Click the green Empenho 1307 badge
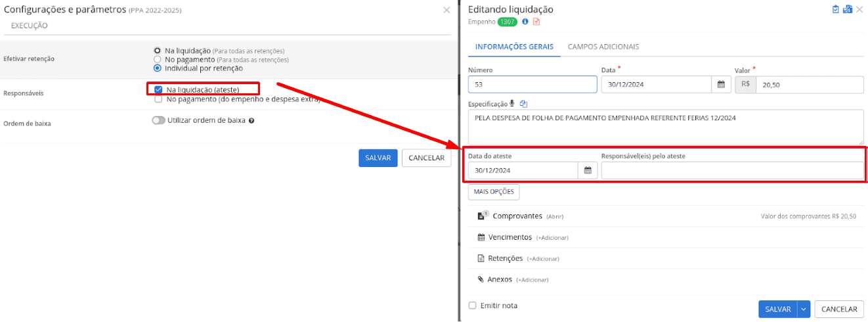Image resolution: width=868 pixels, height=322 pixels. (x=508, y=22)
